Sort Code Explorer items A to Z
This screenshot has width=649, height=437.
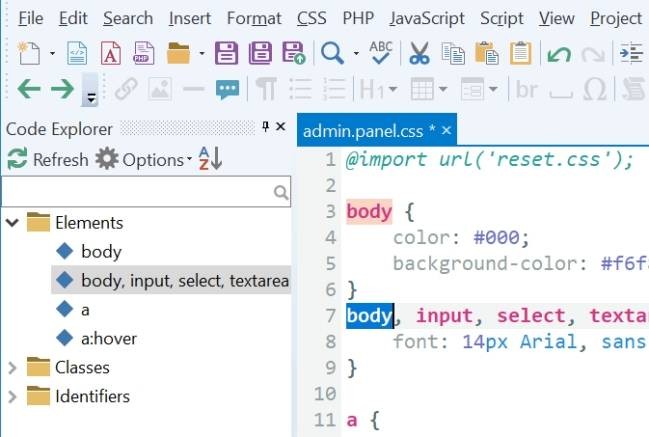click(x=210, y=159)
